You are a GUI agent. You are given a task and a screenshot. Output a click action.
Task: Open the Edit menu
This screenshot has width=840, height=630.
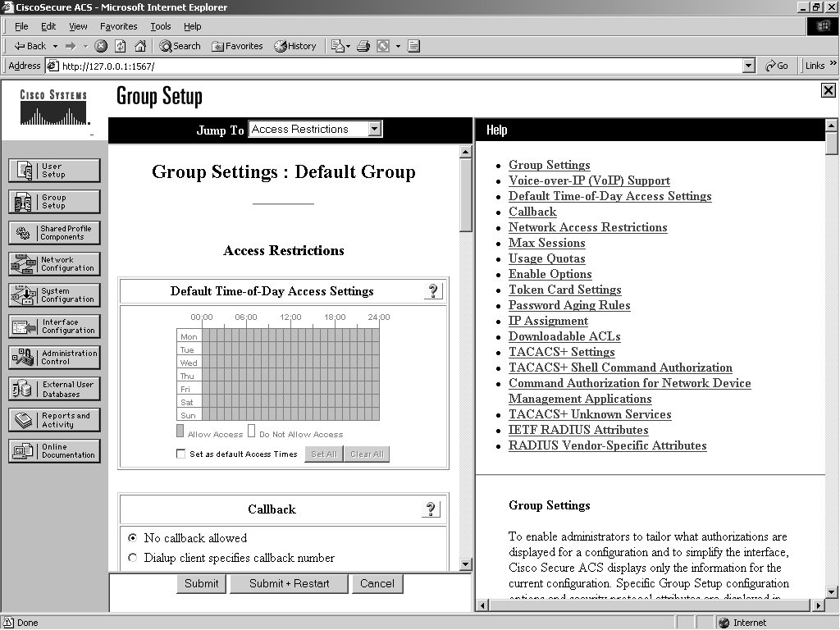[x=48, y=26]
